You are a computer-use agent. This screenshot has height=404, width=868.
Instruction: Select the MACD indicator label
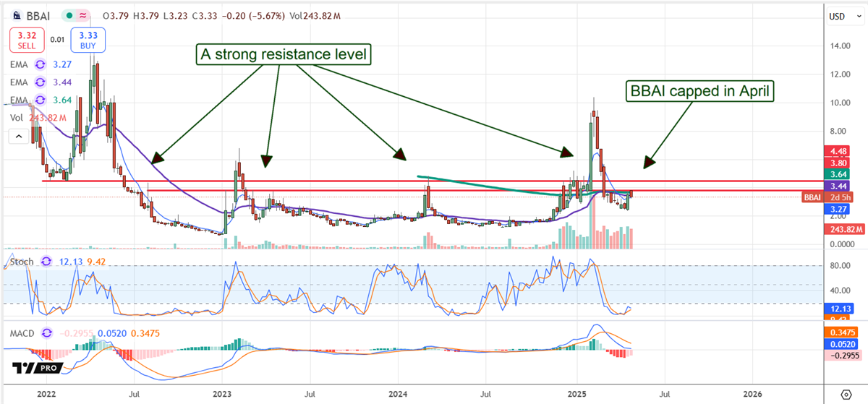[22, 334]
